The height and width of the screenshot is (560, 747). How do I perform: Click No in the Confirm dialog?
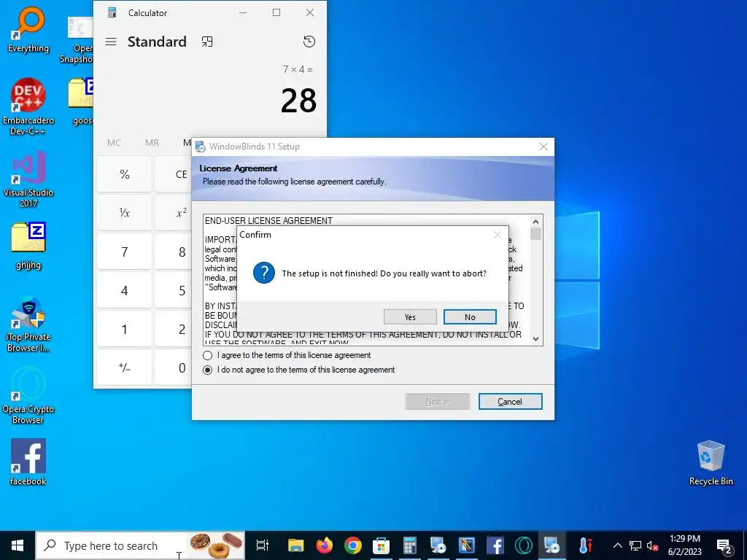point(470,317)
